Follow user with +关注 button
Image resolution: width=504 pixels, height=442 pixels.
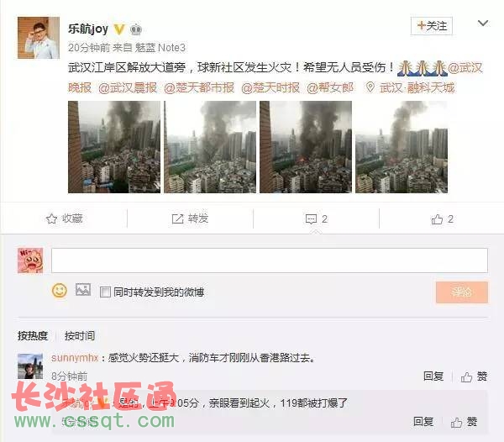432,26
